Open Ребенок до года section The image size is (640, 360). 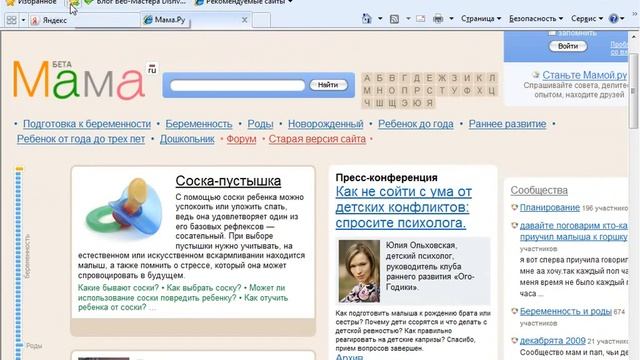point(416,124)
